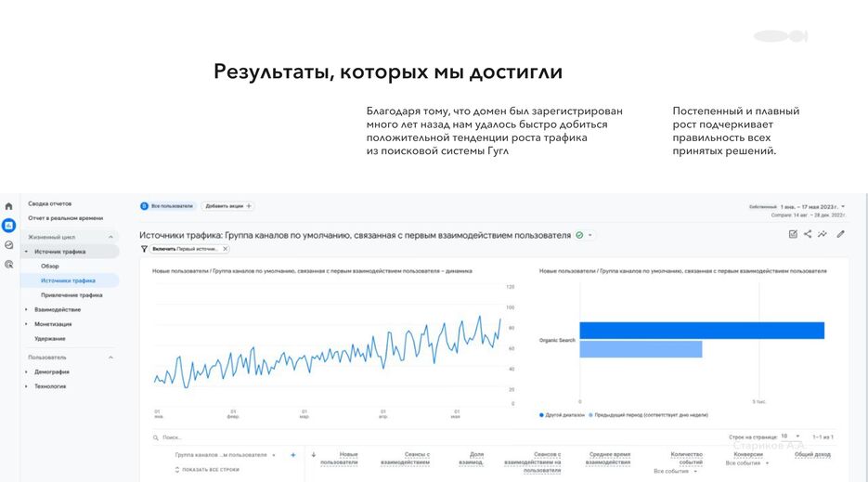
Task: Click the blue plus add-dimension icon
Action: (x=292, y=455)
